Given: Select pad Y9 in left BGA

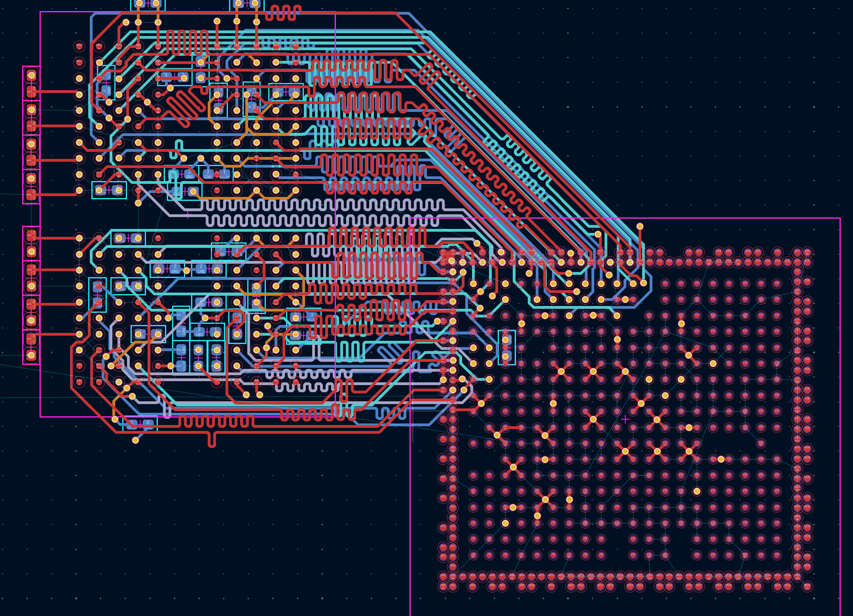Looking at the screenshot, I should [138, 79].
